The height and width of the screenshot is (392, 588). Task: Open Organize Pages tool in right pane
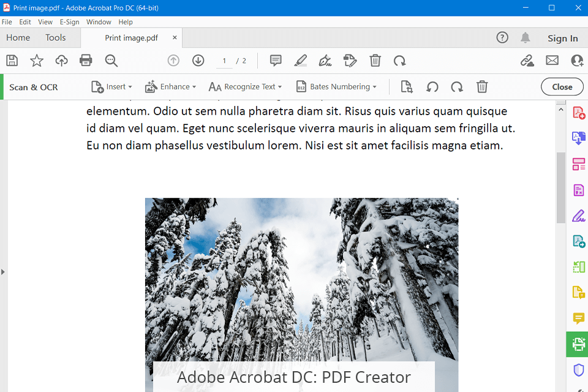579,164
